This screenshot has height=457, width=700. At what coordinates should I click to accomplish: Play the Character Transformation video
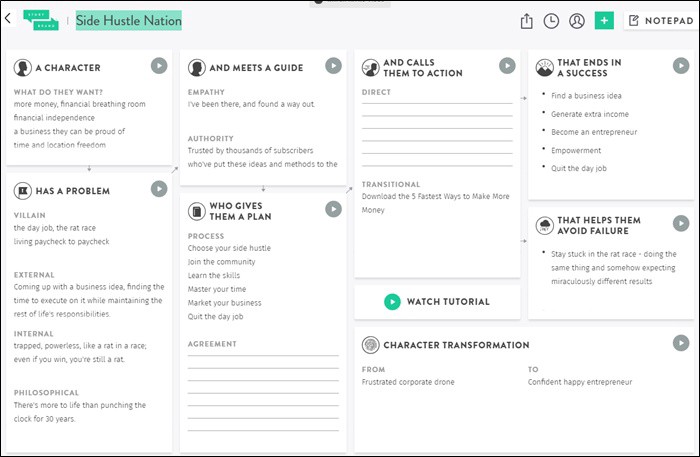(x=681, y=343)
